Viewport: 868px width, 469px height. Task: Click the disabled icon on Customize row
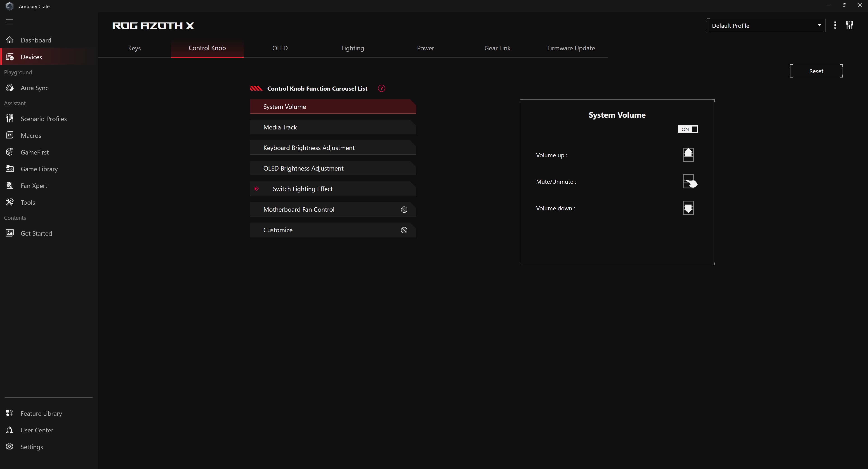point(404,230)
